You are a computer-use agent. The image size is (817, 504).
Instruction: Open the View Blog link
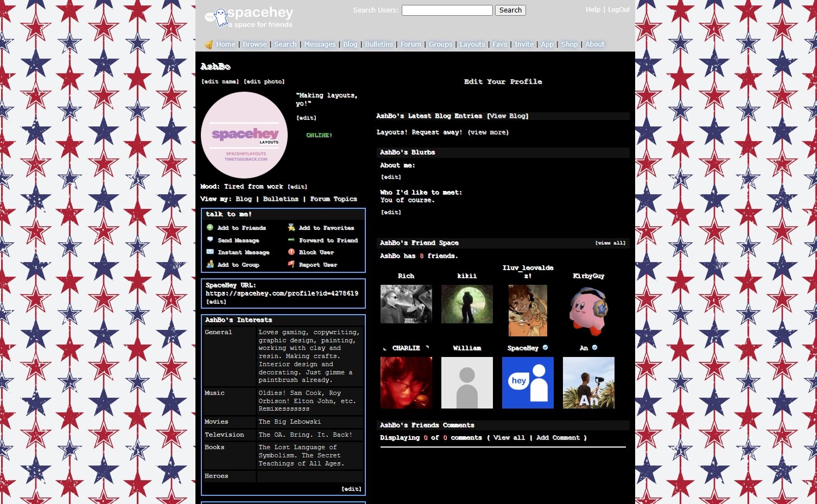pyautogui.click(x=508, y=116)
